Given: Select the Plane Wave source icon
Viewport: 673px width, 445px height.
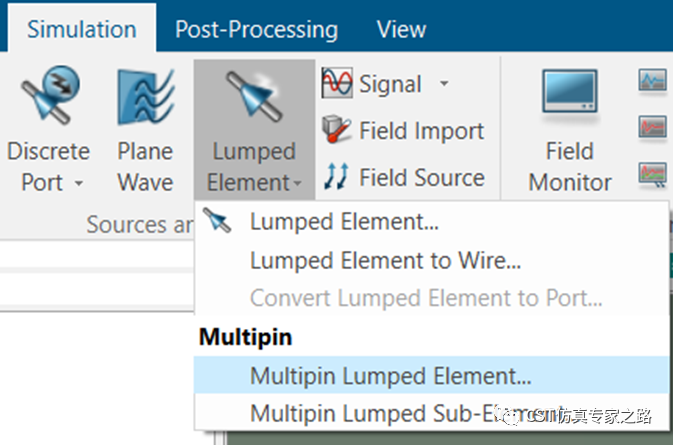Looking at the screenshot, I should pyautogui.click(x=146, y=97).
